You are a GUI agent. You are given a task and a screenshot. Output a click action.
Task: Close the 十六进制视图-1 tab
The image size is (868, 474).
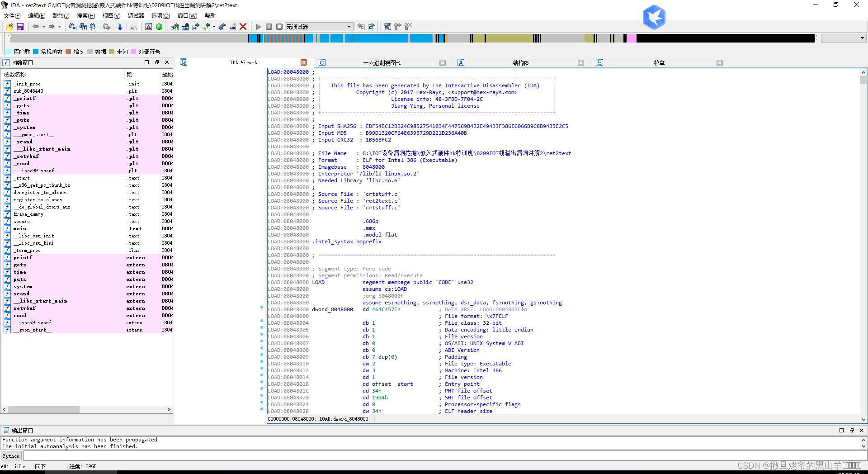tap(443, 63)
